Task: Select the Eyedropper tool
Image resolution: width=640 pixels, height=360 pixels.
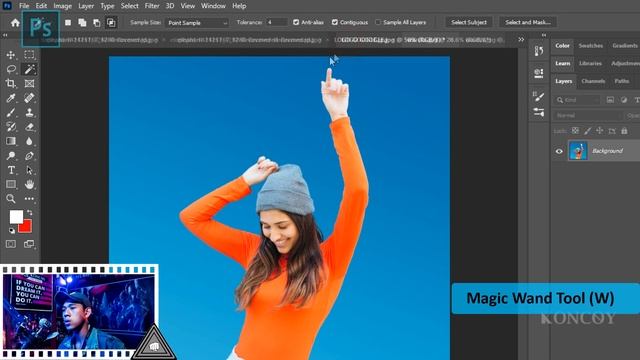Action: coord(11,98)
